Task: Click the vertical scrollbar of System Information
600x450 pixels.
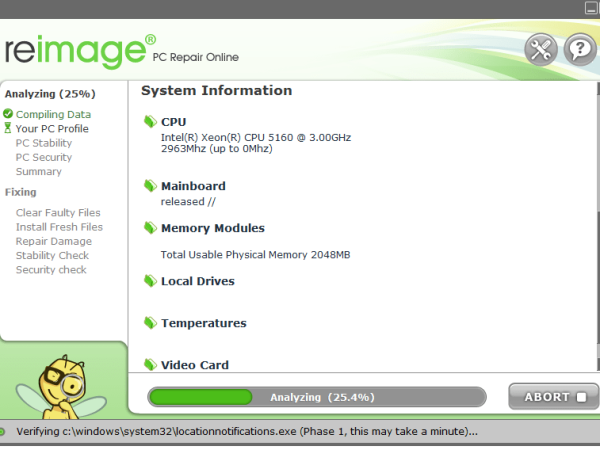Action: tap(598, 226)
